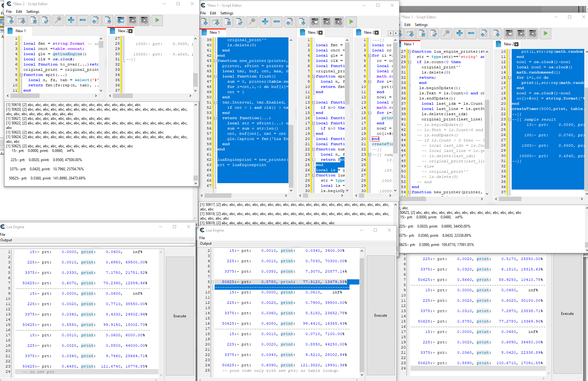The height and width of the screenshot is (381, 588).
Task: Click the close script page icon in the middle Script Editor
Action: (228, 22)
